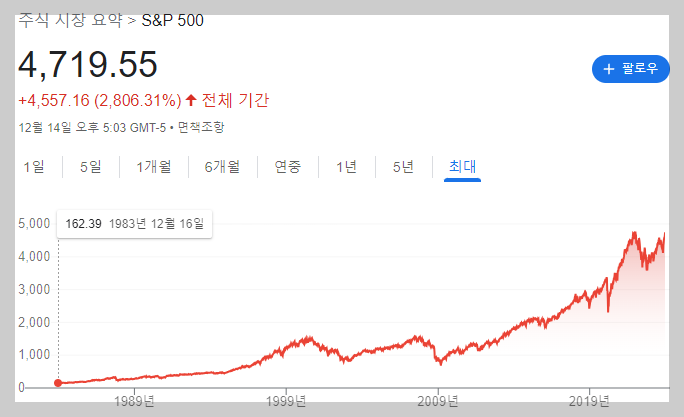Viewport: 684px width, 417px height.
Task: Click the red data point on chart
Action: pyautogui.click(x=58, y=383)
